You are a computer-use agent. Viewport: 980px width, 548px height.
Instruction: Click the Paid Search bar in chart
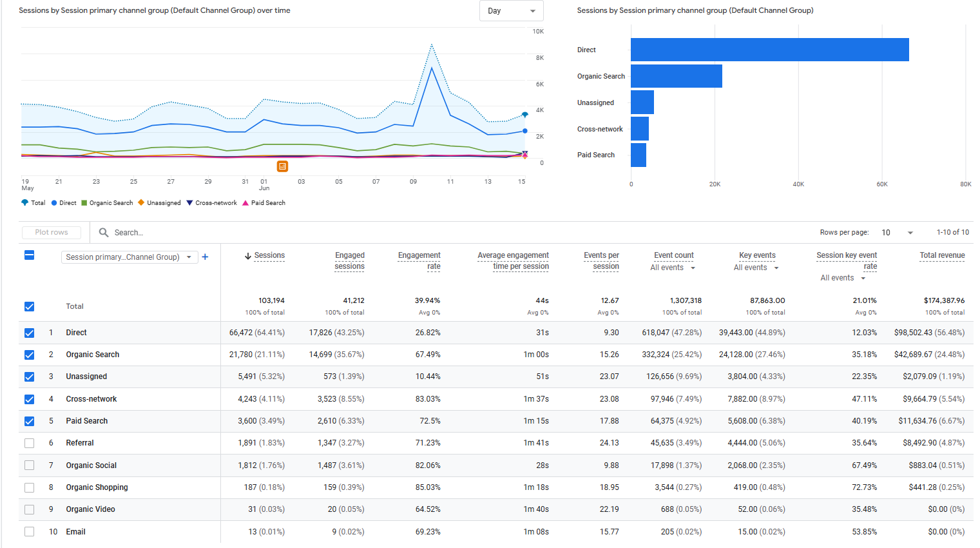639,155
